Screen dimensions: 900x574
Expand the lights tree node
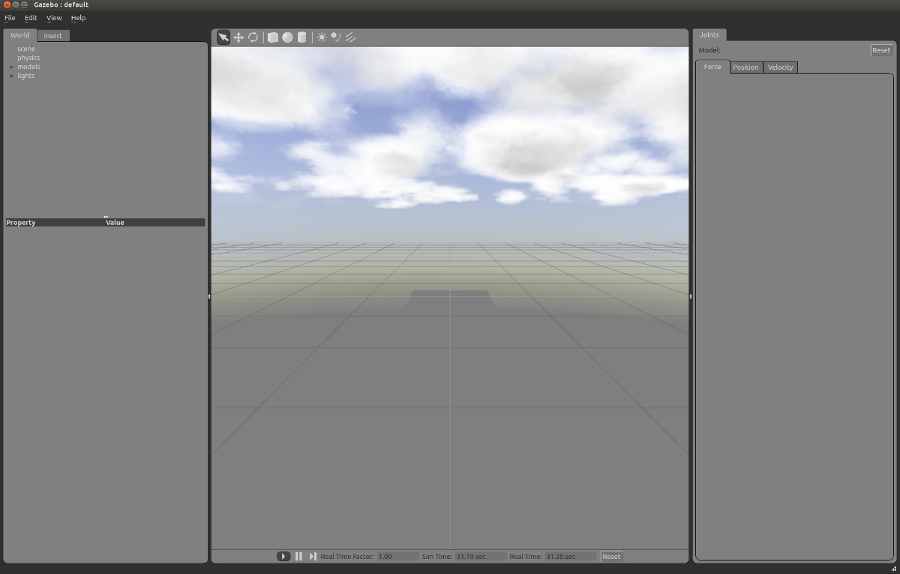(12, 76)
